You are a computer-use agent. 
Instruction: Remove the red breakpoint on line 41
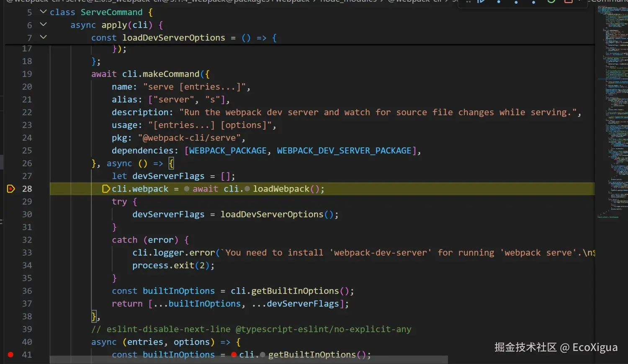point(11,354)
